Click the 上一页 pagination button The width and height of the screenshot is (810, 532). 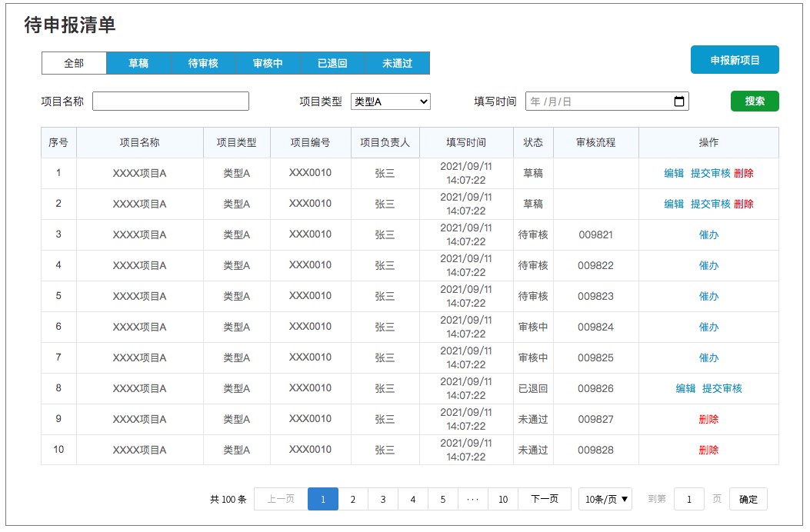[x=281, y=499]
